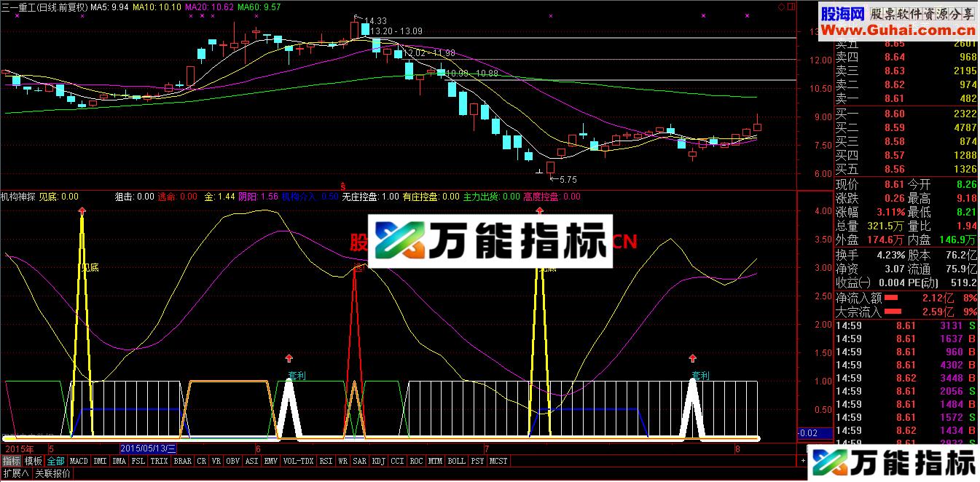Click the diamond icon above the chart
The height and width of the screenshot is (482, 980).
pos(781,7)
